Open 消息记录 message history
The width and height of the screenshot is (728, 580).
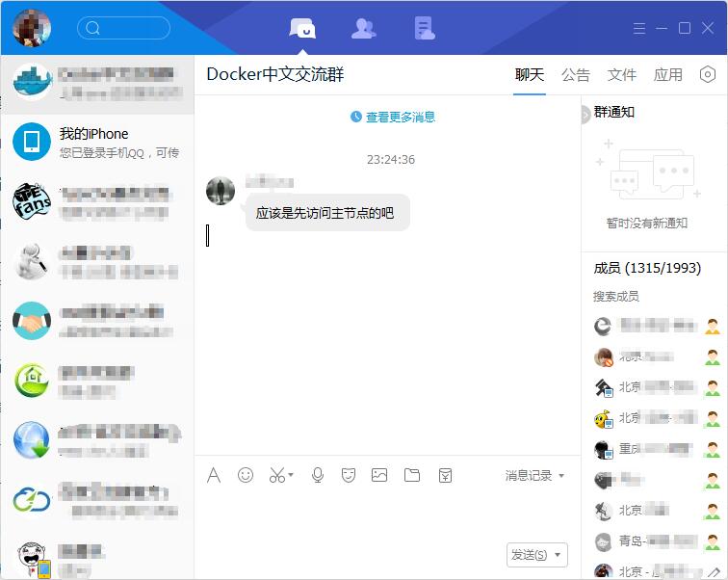coord(529,476)
